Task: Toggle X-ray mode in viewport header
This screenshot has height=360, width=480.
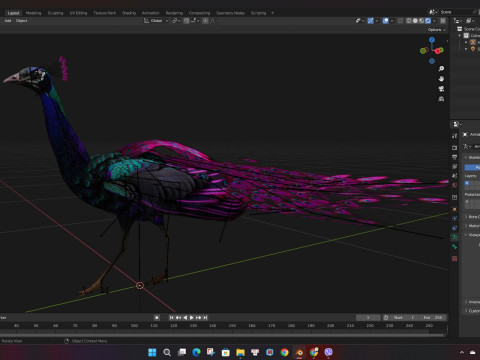Action: 400,21
